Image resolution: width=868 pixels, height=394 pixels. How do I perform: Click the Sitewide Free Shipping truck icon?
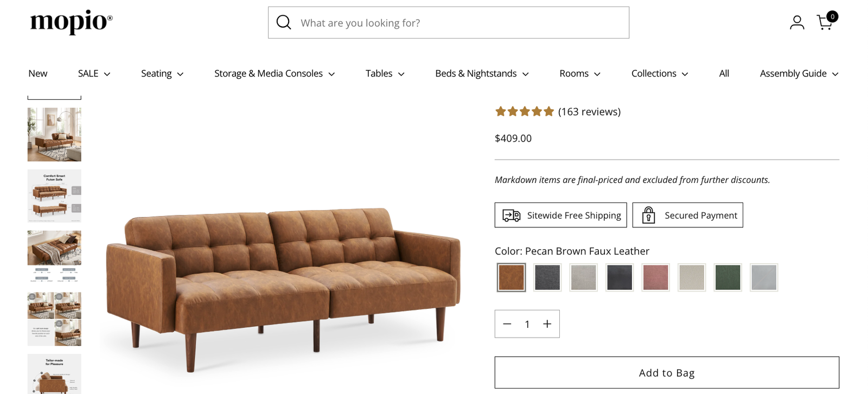511,215
